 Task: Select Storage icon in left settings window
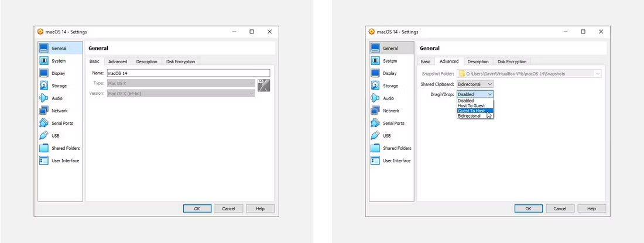43,86
